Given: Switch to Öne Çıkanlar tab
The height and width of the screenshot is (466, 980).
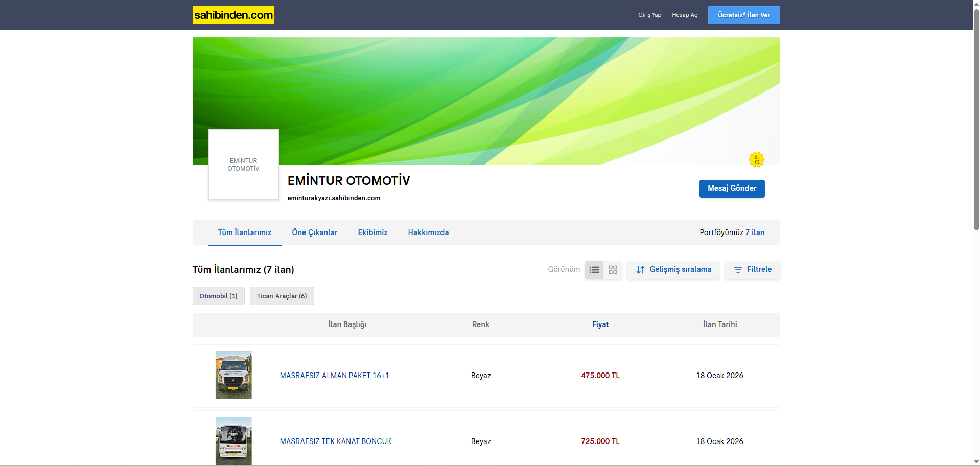Looking at the screenshot, I should (315, 232).
